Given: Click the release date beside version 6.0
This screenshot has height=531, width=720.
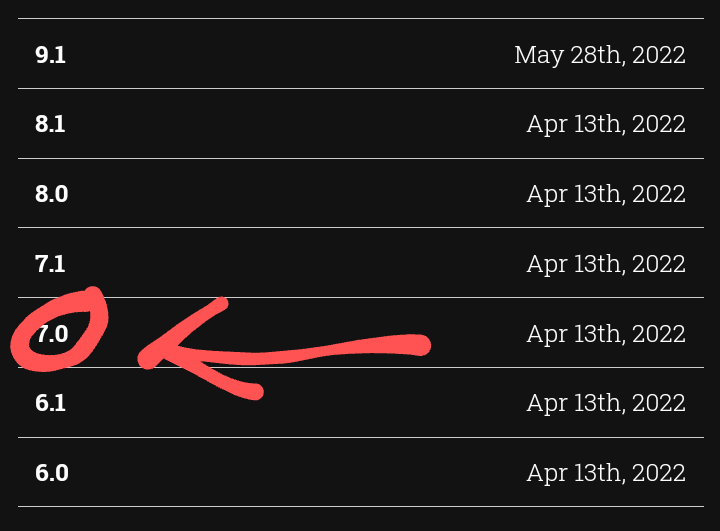Looking at the screenshot, I should [606, 473].
